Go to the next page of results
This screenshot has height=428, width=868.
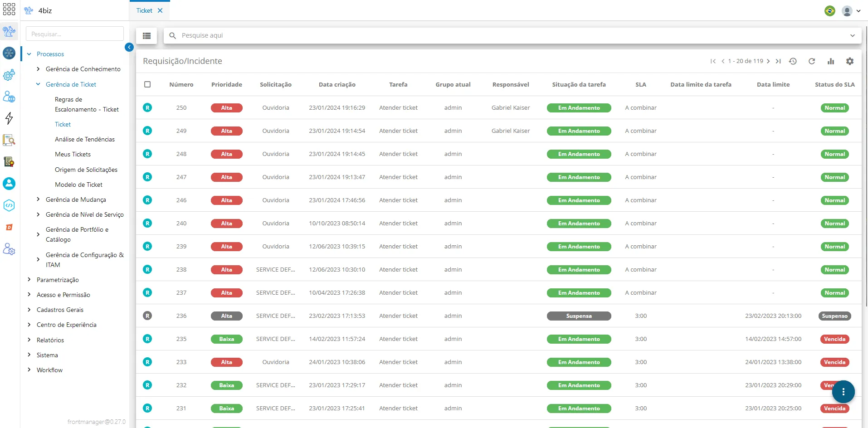768,61
